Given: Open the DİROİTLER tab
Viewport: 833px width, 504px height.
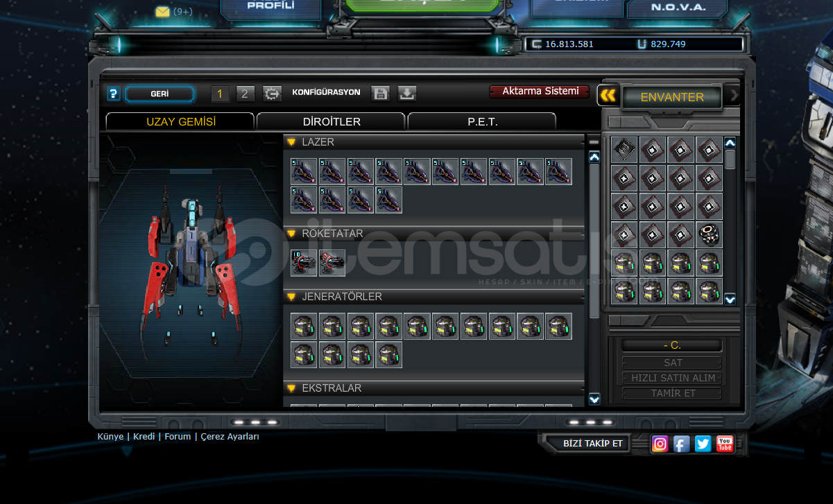Looking at the screenshot, I should pos(332,121).
